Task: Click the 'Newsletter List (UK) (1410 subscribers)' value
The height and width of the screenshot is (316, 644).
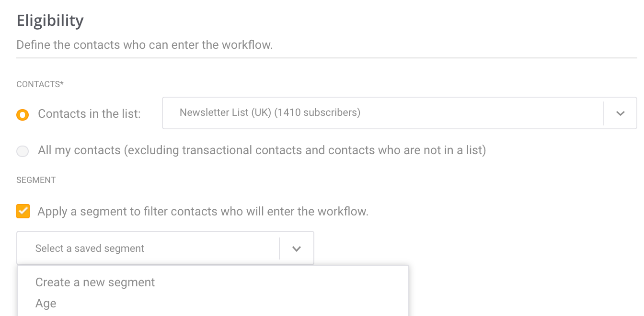Action: click(270, 113)
